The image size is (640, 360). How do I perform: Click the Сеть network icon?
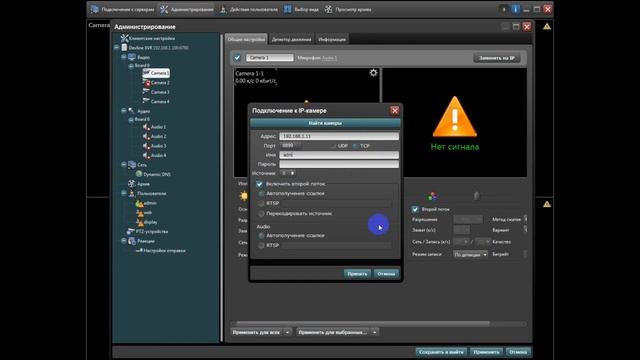132,164
